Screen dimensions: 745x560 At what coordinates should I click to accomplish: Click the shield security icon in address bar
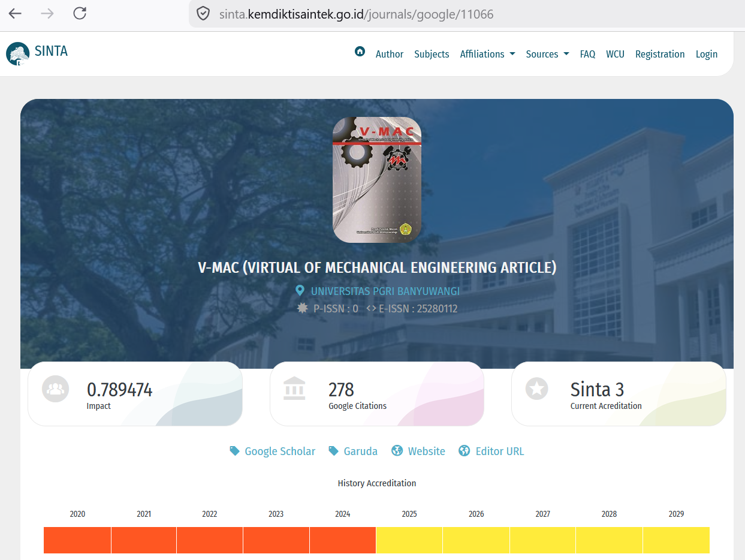(203, 14)
